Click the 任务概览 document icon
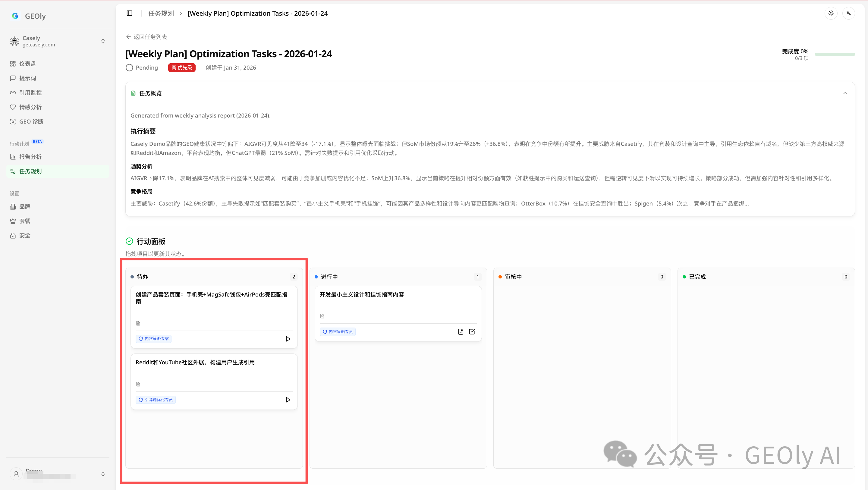The height and width of the screenshot is (490, 868). (x=134, y=93)
